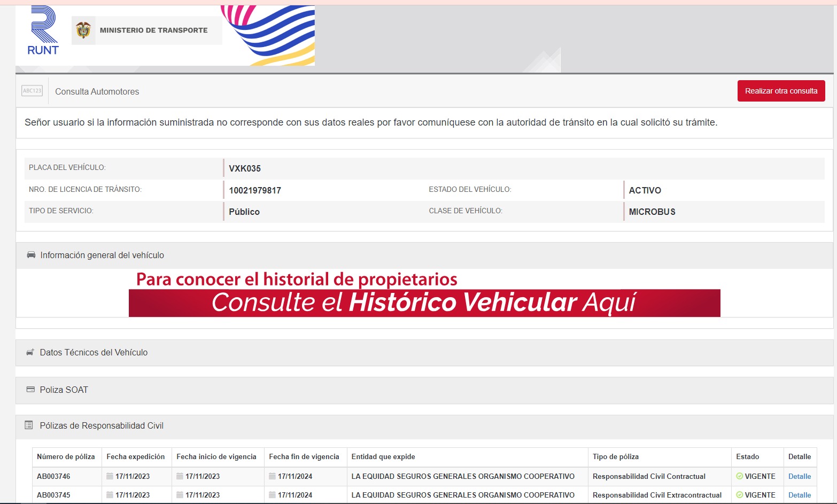Image resolution: width=837 pixels, height=504 pixels.
Task: Click the green VIGENTE check icon for AB003746
Action: click(740, 476)
